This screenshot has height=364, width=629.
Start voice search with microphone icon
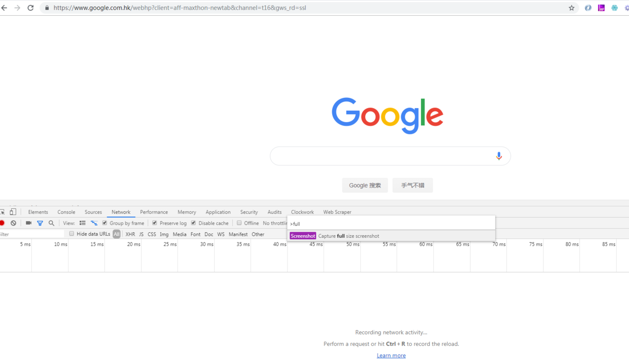click(x=499, y=156)
